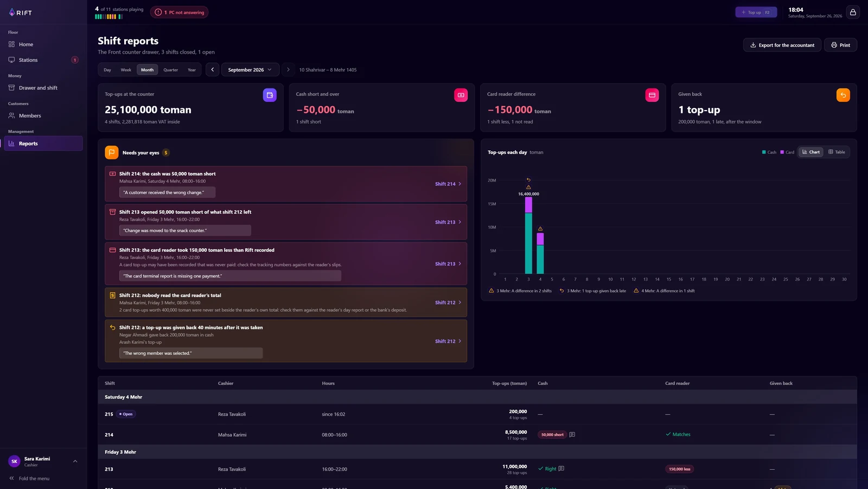Click the stations playing status bars indicator

point(108,17)
